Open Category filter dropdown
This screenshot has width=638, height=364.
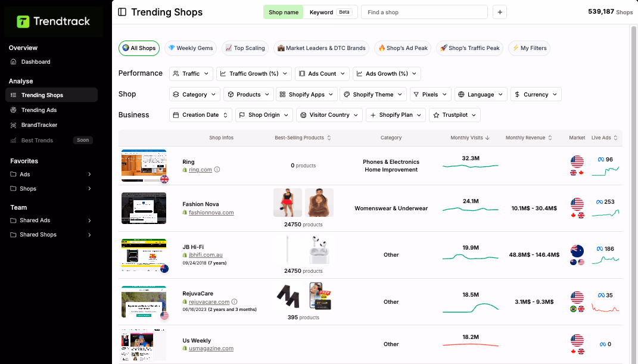pyautogui.click(x=194, y=94)
